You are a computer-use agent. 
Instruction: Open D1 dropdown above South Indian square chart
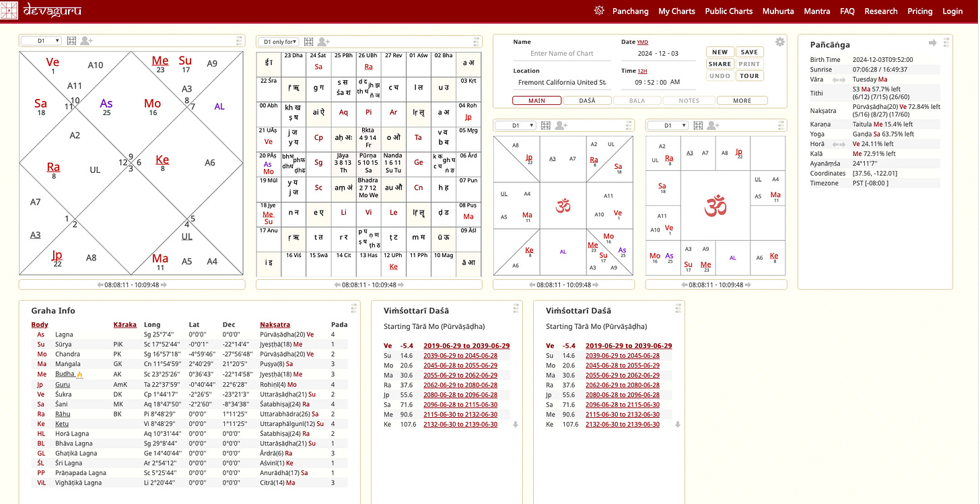[668, 125]
